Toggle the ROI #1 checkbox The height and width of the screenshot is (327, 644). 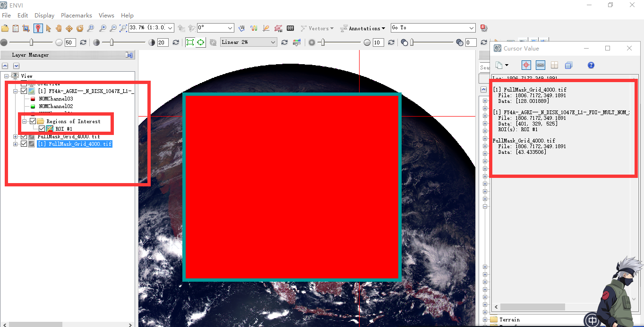(42, 129)
